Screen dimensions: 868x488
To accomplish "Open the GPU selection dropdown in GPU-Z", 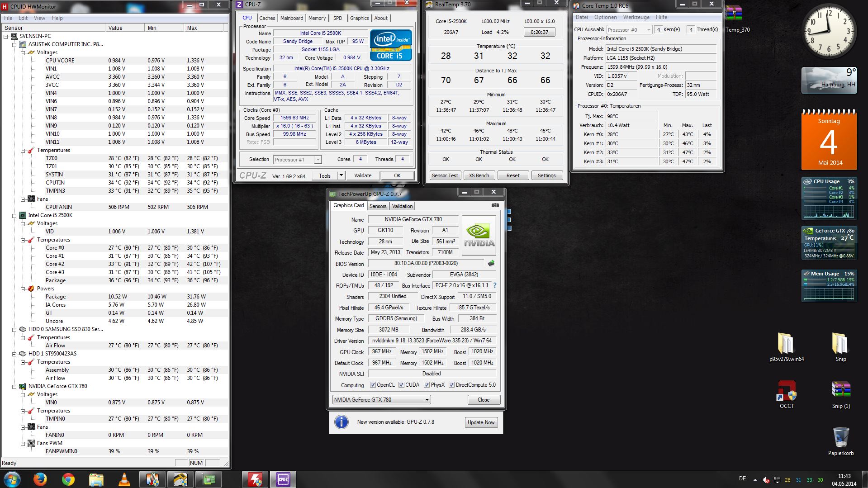I will [381, 400].
